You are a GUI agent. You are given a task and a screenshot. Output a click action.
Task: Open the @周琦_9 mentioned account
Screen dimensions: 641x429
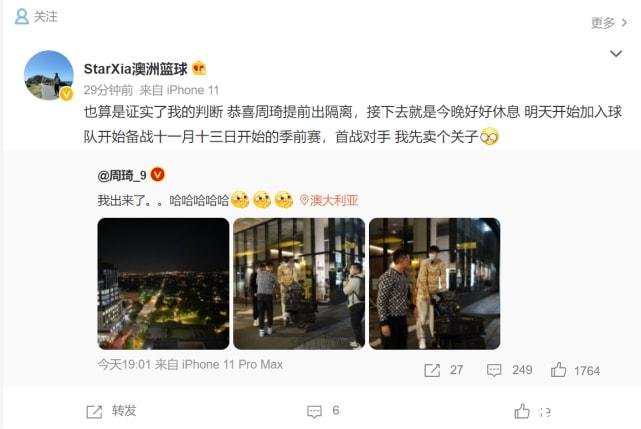coord(122,175)
